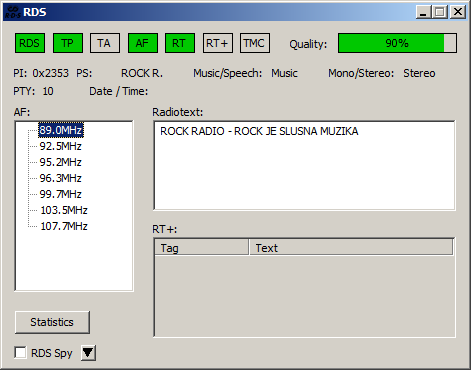Click the green RDS indicator

pos(30,43)
